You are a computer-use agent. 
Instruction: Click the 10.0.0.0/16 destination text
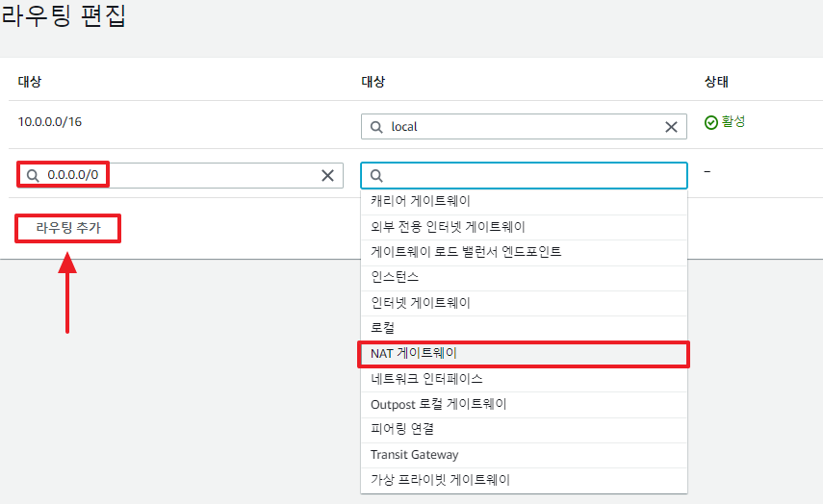tap(50, 122)
